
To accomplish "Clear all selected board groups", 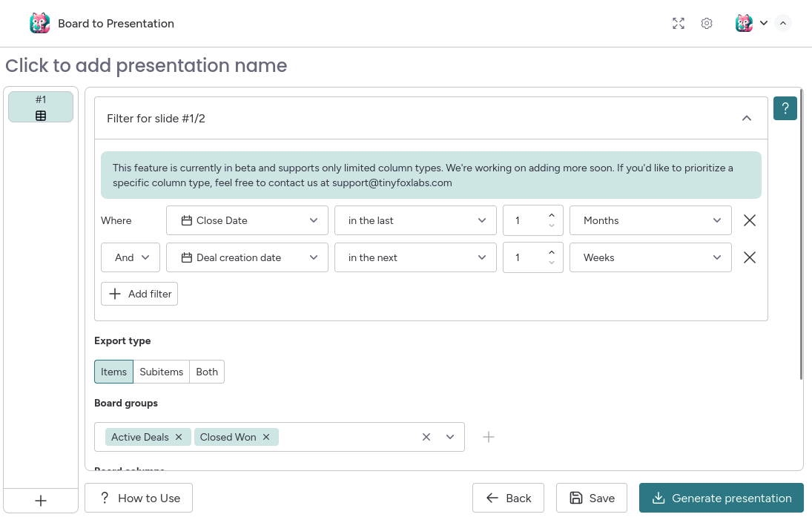I will pos(426,437).
